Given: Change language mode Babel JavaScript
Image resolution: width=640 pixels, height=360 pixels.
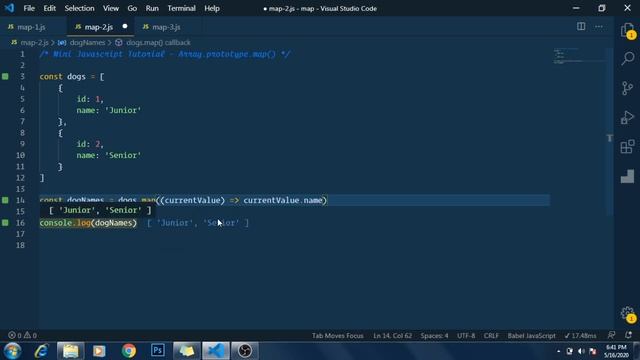Looking at the screenshot, I should point(531,336).
